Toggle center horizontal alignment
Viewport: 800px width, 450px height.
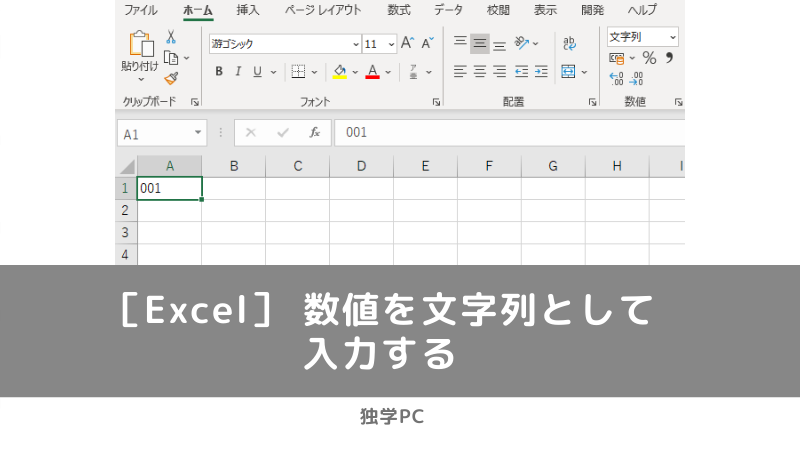(x=479, y=71)
